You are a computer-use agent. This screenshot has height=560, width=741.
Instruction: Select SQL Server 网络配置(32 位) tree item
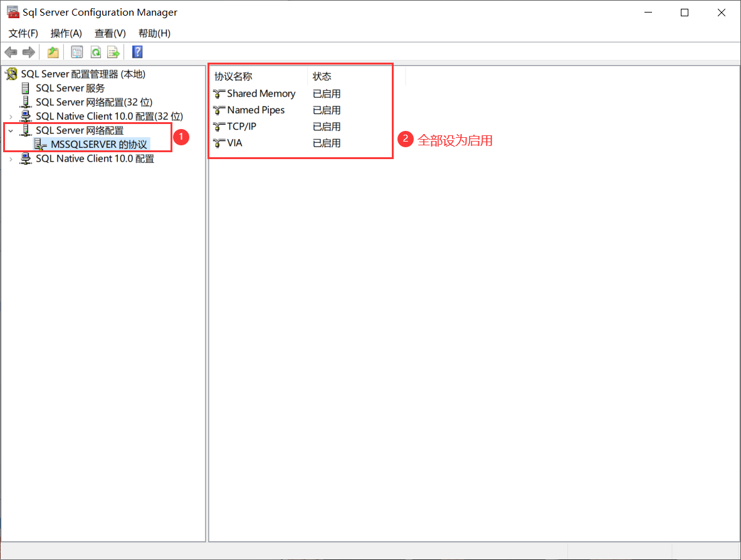[x=94, y=103]
